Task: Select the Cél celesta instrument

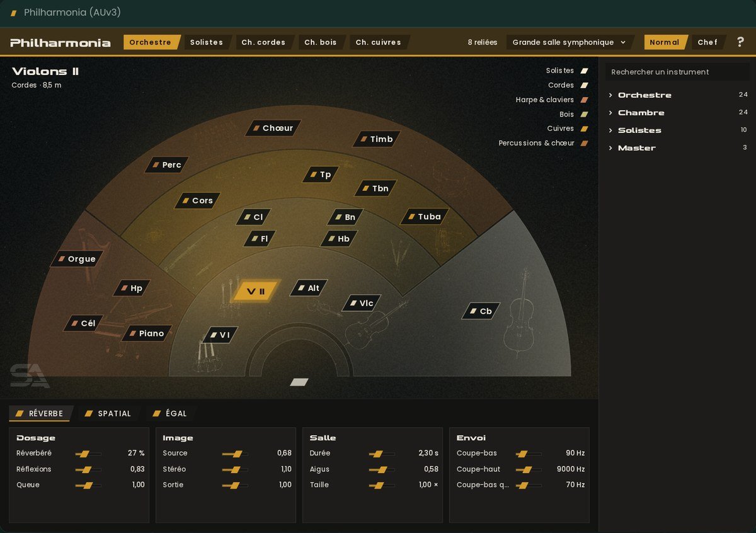Action: pos(83,323)
